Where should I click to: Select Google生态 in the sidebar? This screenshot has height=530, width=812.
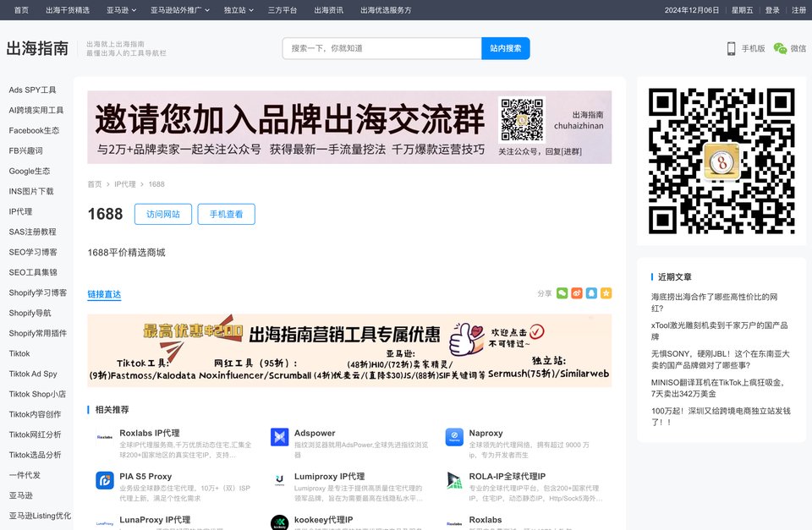(29, 172)
